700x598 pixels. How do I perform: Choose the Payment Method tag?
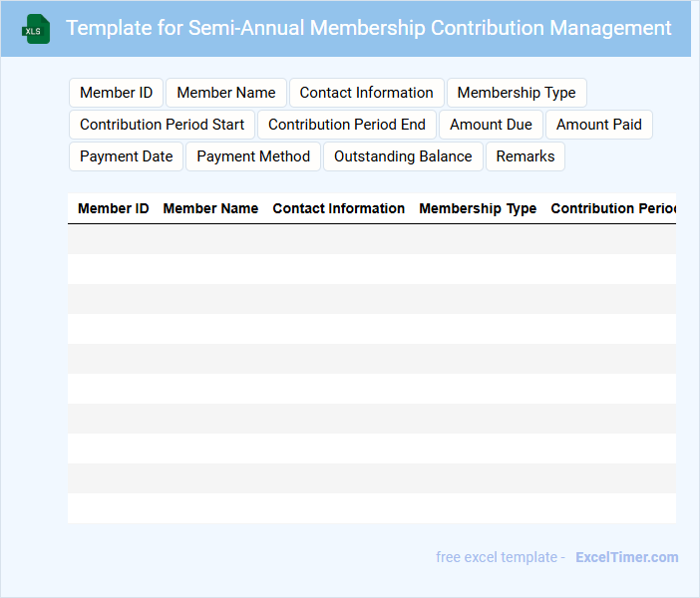coord(253,156)
